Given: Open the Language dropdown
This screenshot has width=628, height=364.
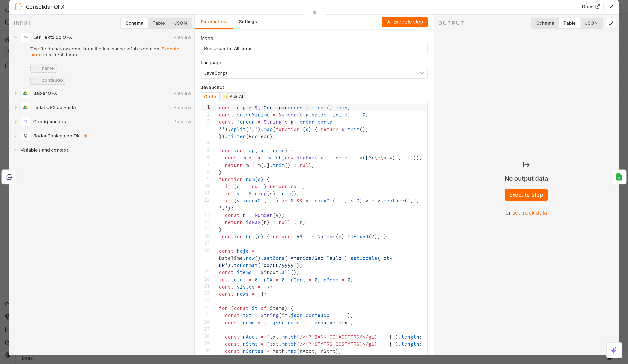Looking at the screenshot, I should (x=314, y=73).
